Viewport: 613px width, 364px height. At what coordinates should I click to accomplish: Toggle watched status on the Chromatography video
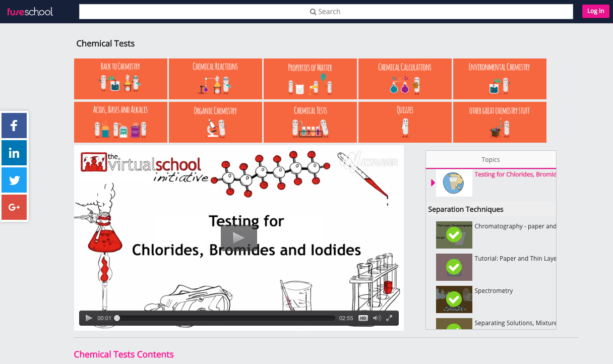[x=454, y=234]
